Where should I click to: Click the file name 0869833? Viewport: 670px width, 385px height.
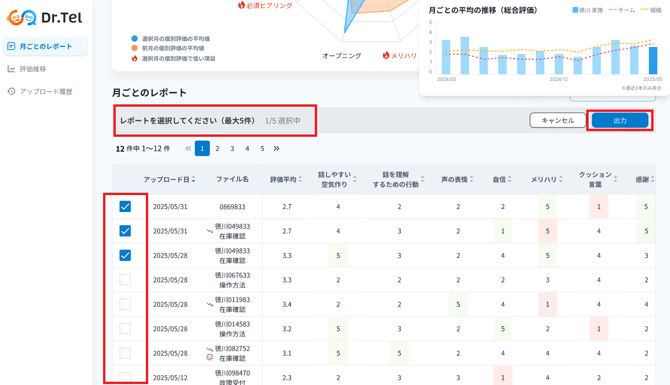(232, 207)
